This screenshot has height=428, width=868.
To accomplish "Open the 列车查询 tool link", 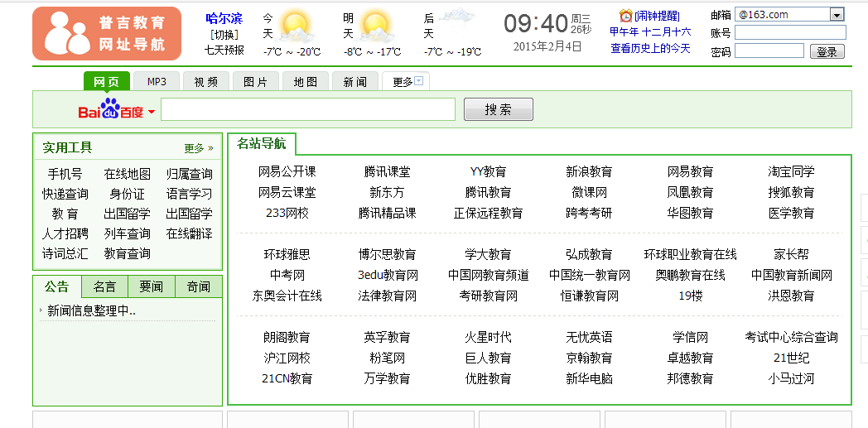I will pos(128,233).
